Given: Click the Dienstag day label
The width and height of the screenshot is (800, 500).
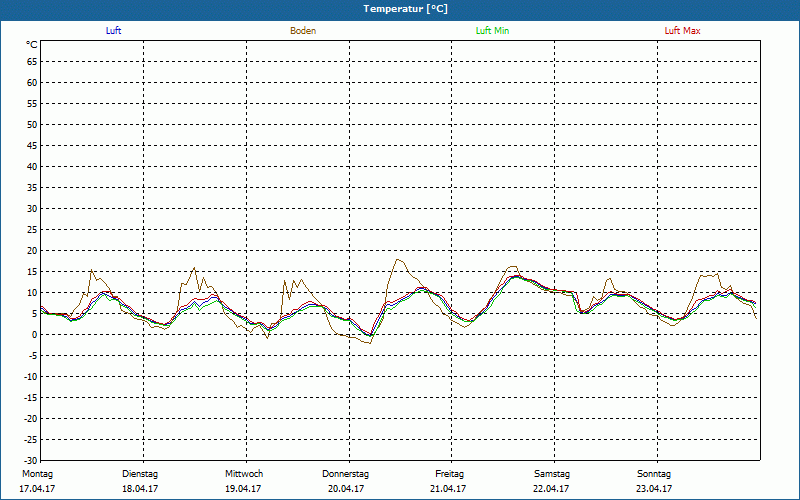Looking at the screenshot, I should click(x=140, y=474).
